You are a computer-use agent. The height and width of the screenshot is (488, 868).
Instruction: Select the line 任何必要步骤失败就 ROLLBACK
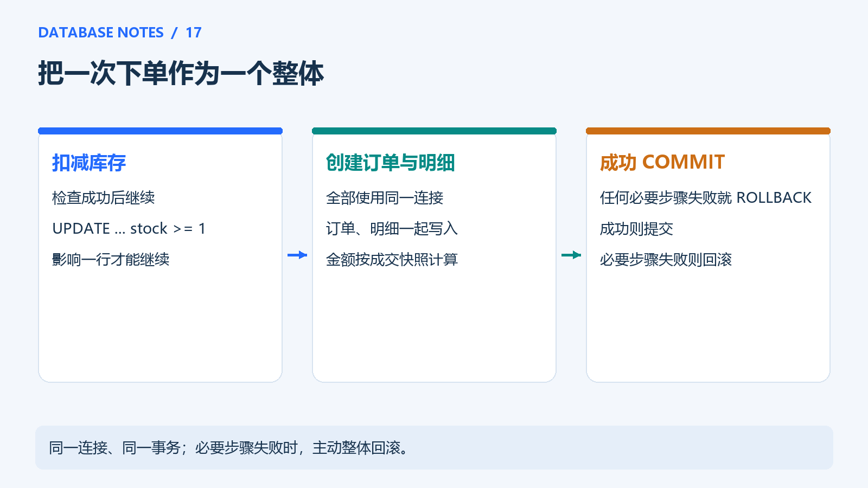pos(706,198)
